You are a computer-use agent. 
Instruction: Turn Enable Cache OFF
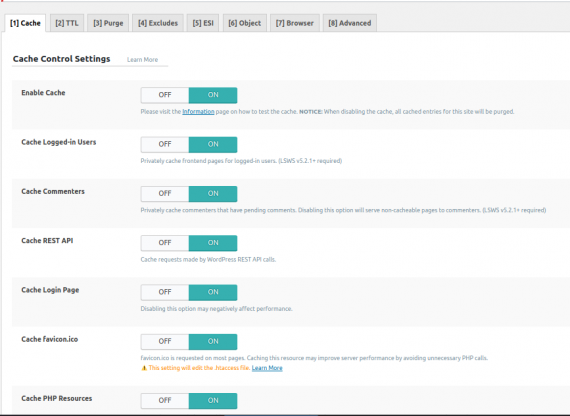point(165,95)
